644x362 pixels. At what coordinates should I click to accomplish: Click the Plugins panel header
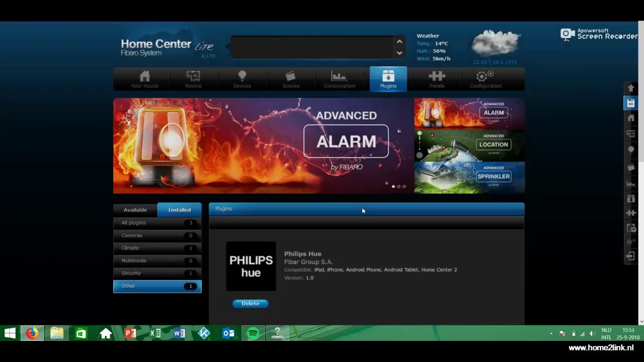tap(367, 209)
